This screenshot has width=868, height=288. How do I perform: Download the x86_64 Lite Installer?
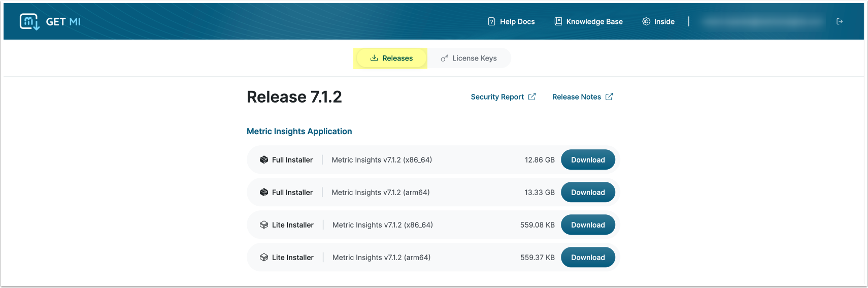pos(588,225)
